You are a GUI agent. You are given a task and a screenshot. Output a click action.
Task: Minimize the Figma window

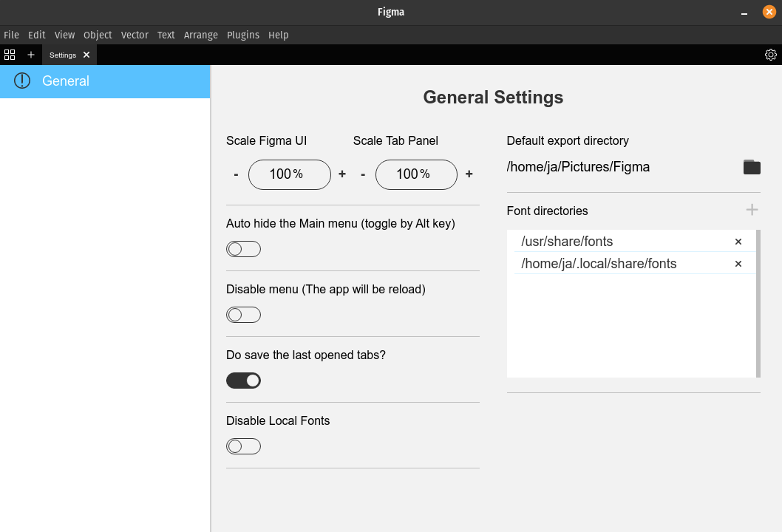pos(744,13)
